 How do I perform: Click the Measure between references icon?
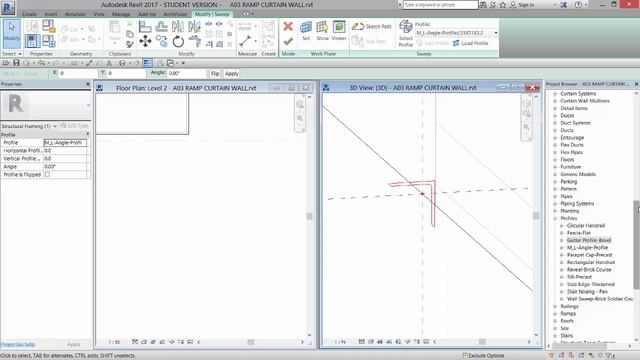[x=245, y=41]
